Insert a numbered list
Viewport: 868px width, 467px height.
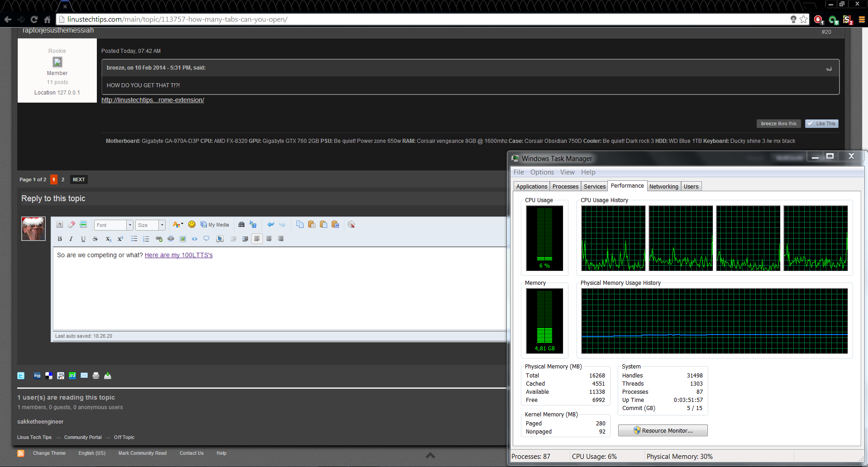146,239
